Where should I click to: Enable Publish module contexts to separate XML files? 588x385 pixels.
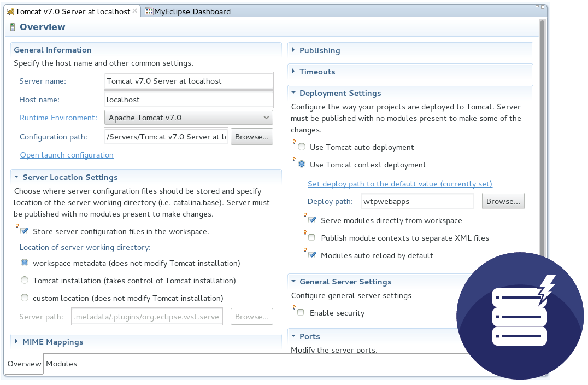[x=311, y=238]
